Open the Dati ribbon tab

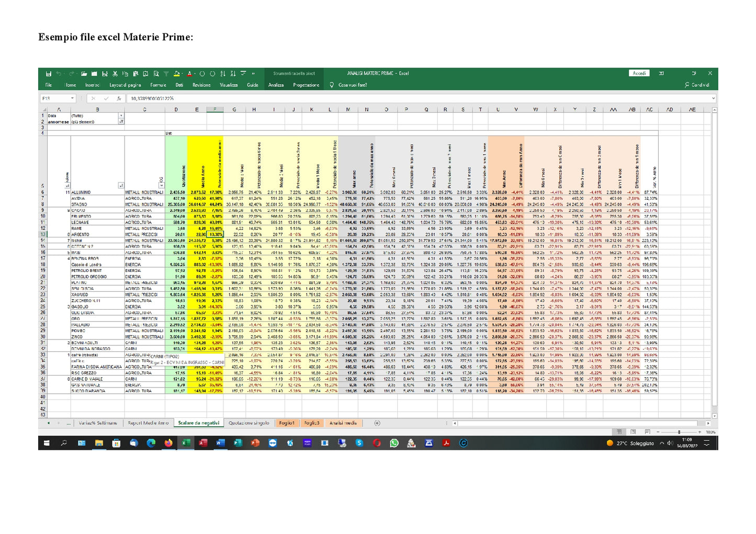pyautogui.click(x=179, y=85)
